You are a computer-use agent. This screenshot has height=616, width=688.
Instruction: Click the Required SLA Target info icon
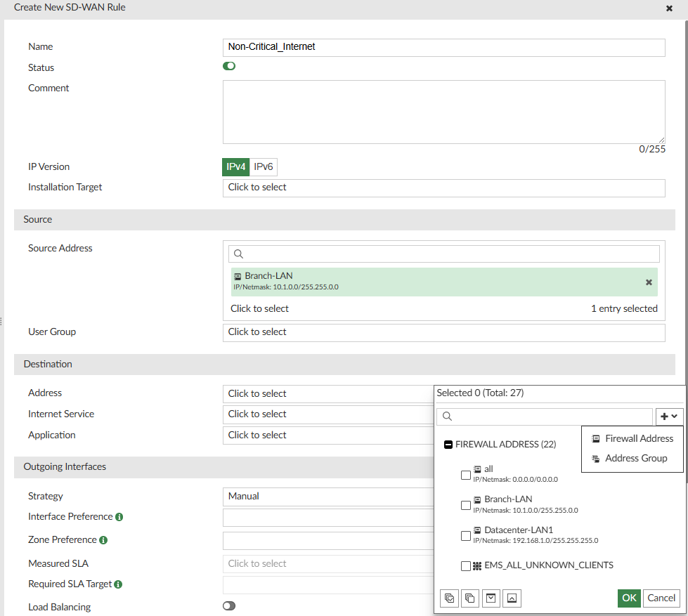point(118,584)
